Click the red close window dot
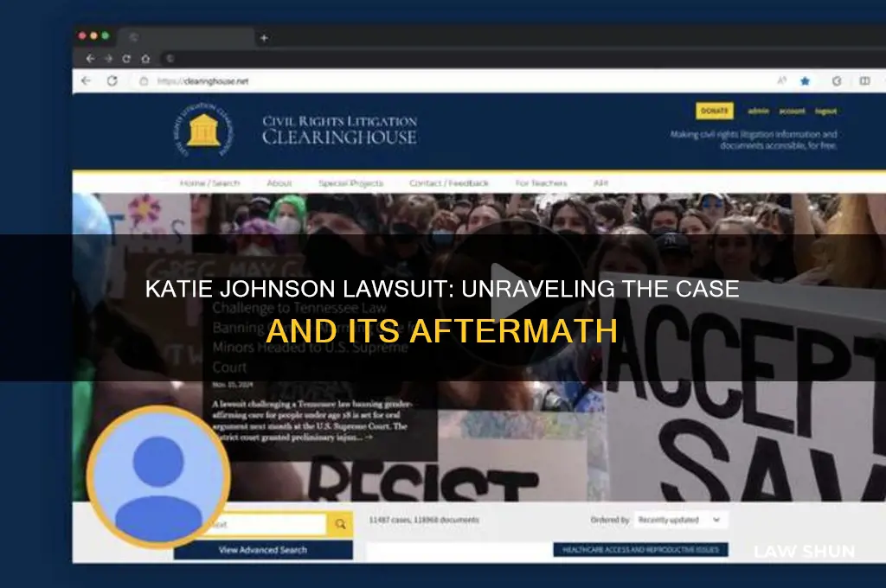Screen dimensions: 886x588 pyautogui.click(x=82, y=35)
